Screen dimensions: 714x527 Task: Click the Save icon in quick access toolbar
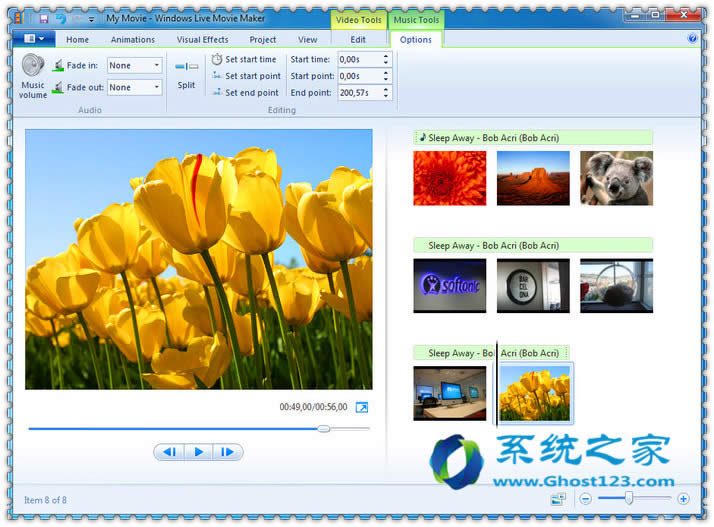point(43,18)
